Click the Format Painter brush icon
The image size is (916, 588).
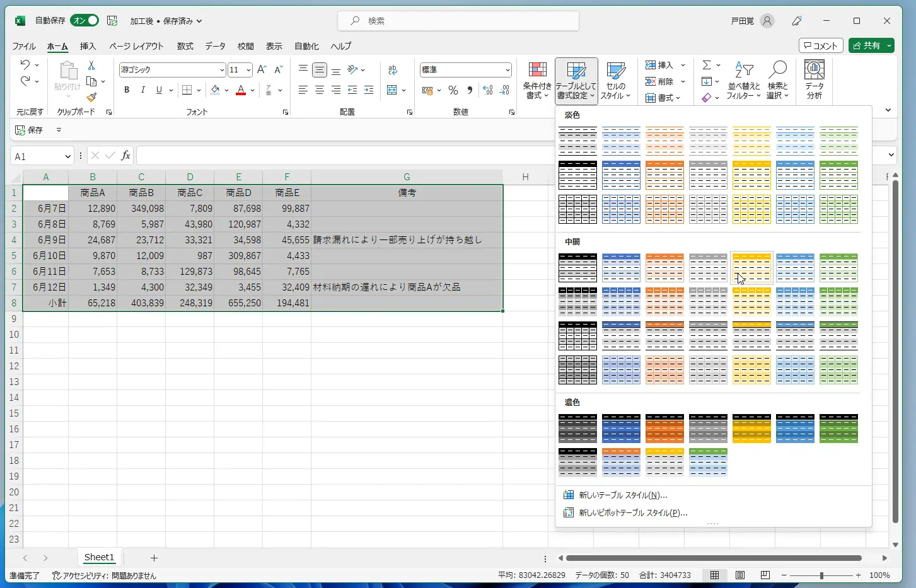pos(91,97)
